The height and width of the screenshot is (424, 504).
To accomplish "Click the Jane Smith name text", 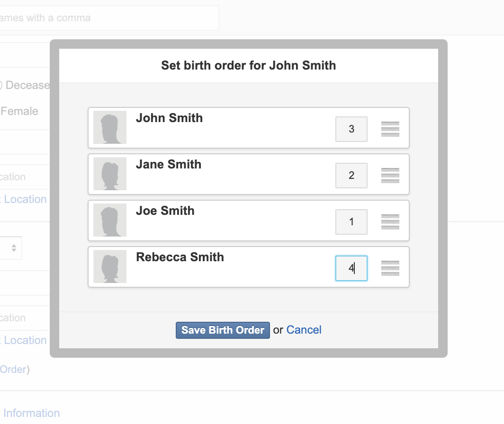I will pyautogui.click(x=169, y=165).
